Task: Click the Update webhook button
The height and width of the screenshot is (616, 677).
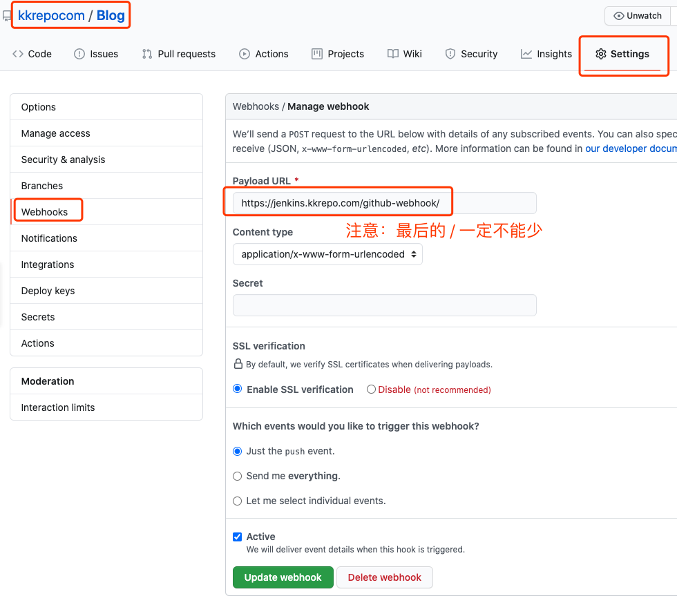Action: click(283, 577)
